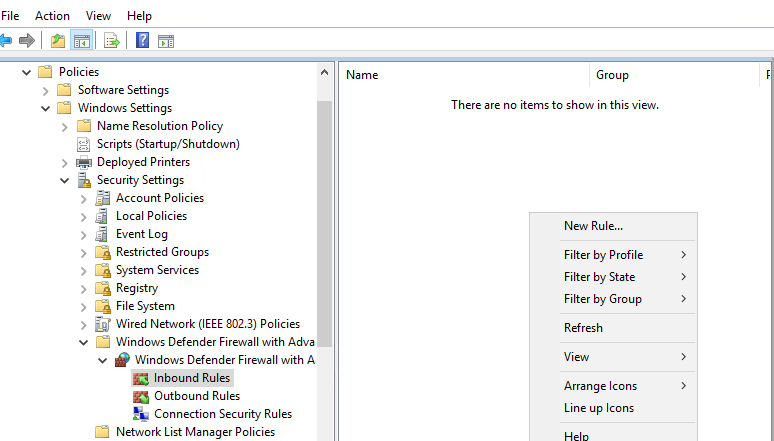This screenshot has height=441, width=774.
Task: Click the Name Resolution Policy folder icon
Action: point(84,126)
